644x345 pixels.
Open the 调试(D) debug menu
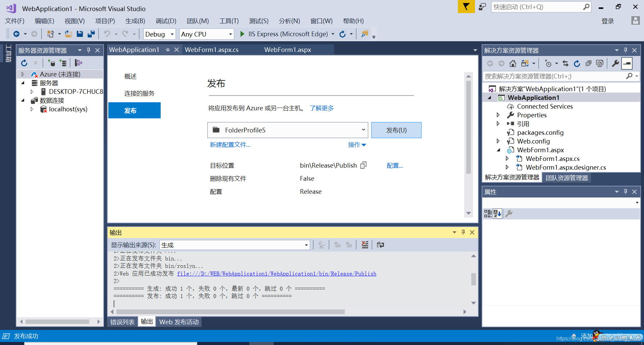pos(166,21)
